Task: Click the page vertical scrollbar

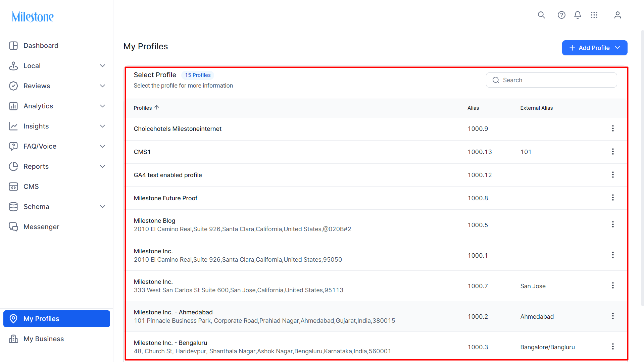Action: click(642, 168)
